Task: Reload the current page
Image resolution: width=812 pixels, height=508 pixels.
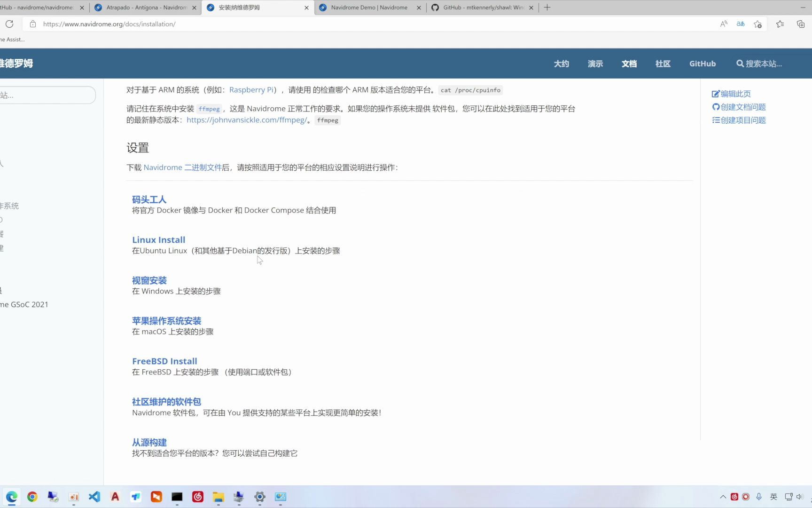Action: 9,24
